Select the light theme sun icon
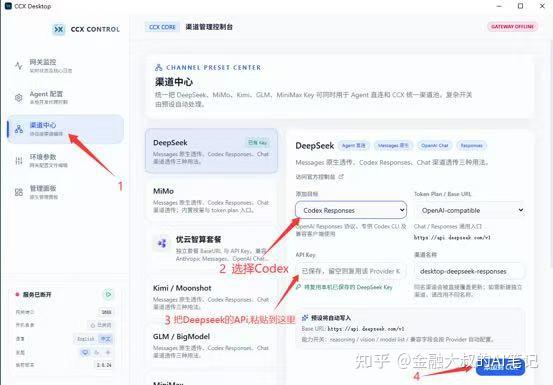This screenshot has height=385, width=553. pyautogui.click(x=108, y=352)
